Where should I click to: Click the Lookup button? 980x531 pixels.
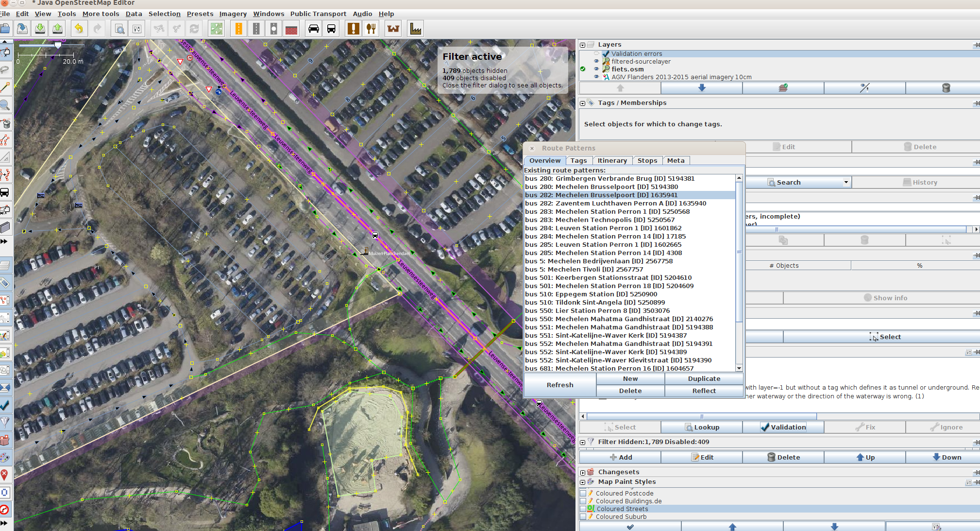point(702,427)
